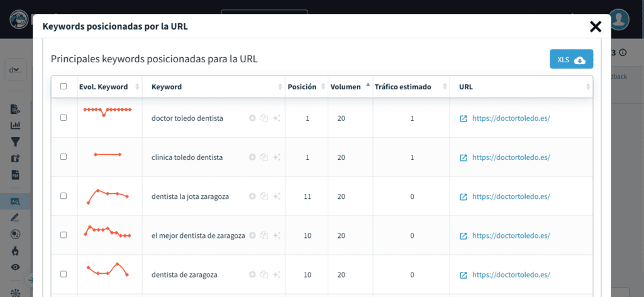Open doctortoledo.es link for 'doctor toledo dentista'
644x297 pixels.
tap(511, 118)
